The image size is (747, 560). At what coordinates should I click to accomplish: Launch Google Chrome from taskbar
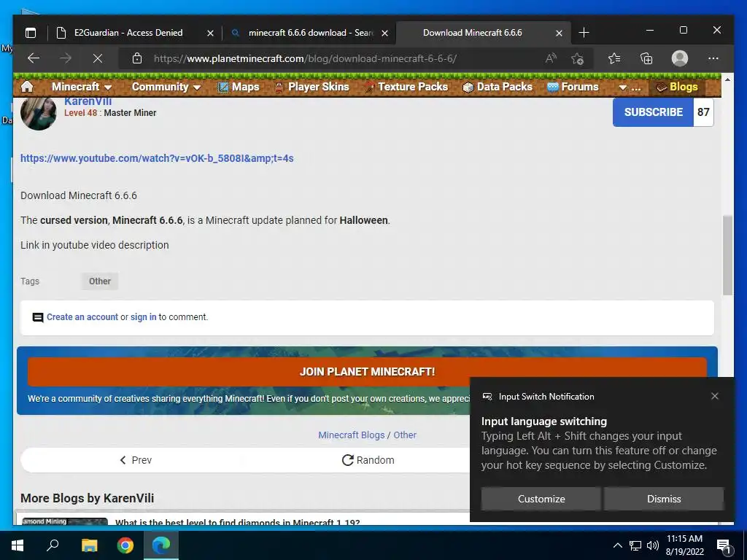(x=125, y=545)
